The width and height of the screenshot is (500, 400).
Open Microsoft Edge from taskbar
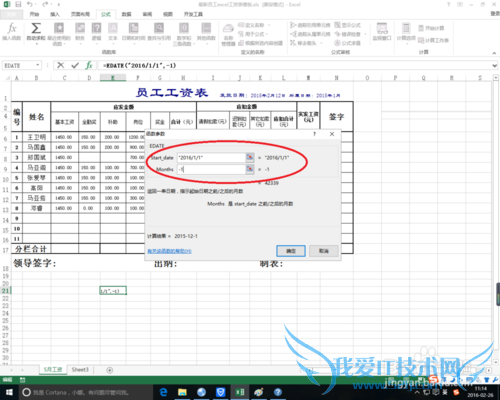coord(163,392)
